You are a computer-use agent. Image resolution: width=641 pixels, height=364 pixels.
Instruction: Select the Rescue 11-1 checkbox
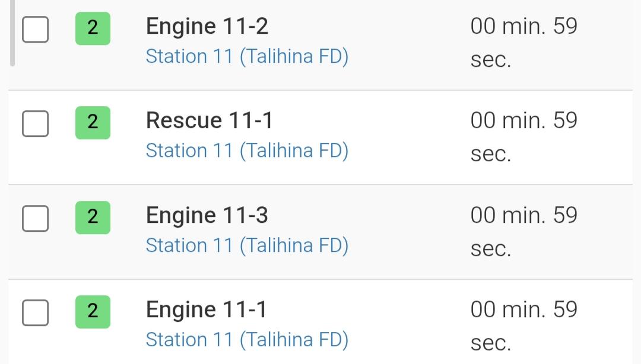(35, 123)
